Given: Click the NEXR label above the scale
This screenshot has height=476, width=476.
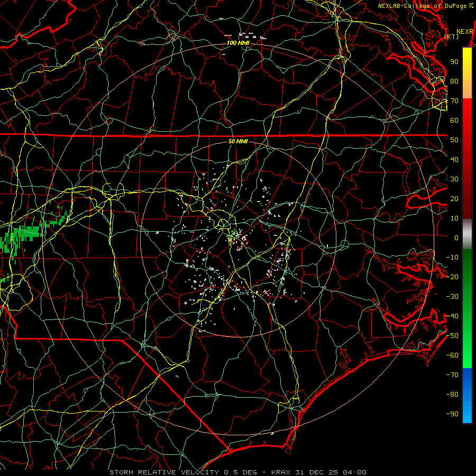Looking at the screenshot, I should click(x=465, y=32).
